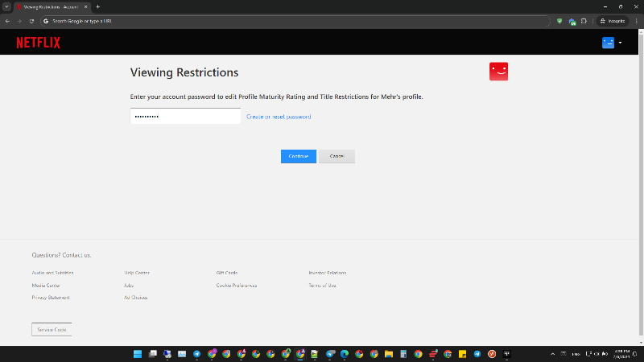
Task: Click the Cancel button
Action: click(x=336, y=156)
